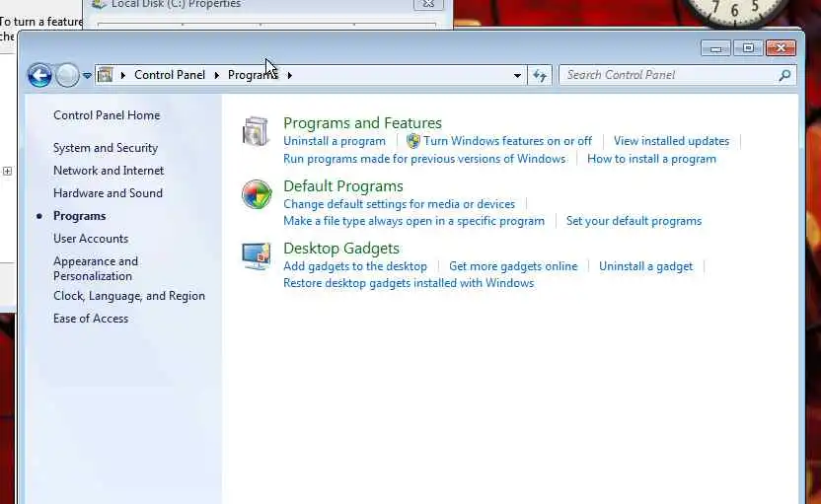
Task: Click Uninstall a gadget
Action: point(645,266)
